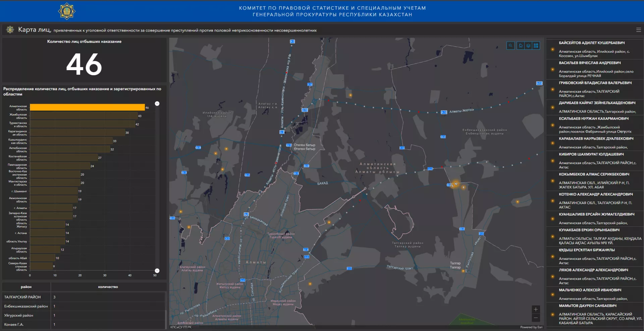Select the ТАЛГАРСКИЙ РАЙОН table row

point(84,297)
